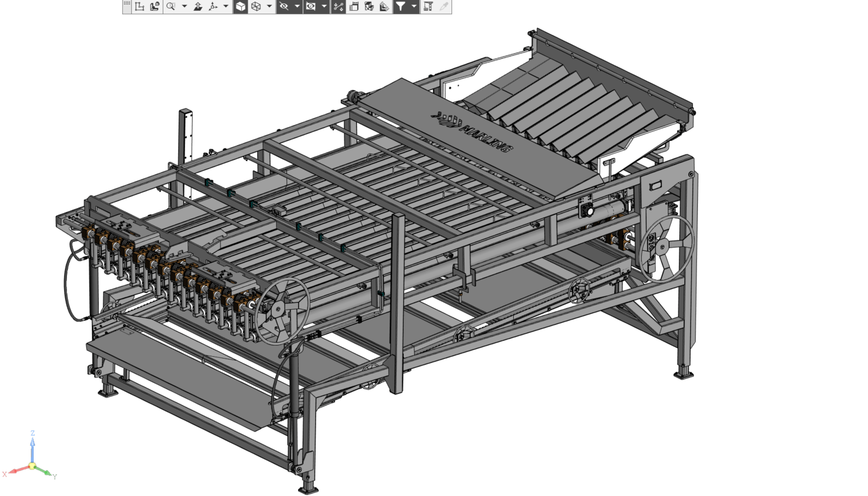Open the dropdown arrow beside the zoom tool

184,7
